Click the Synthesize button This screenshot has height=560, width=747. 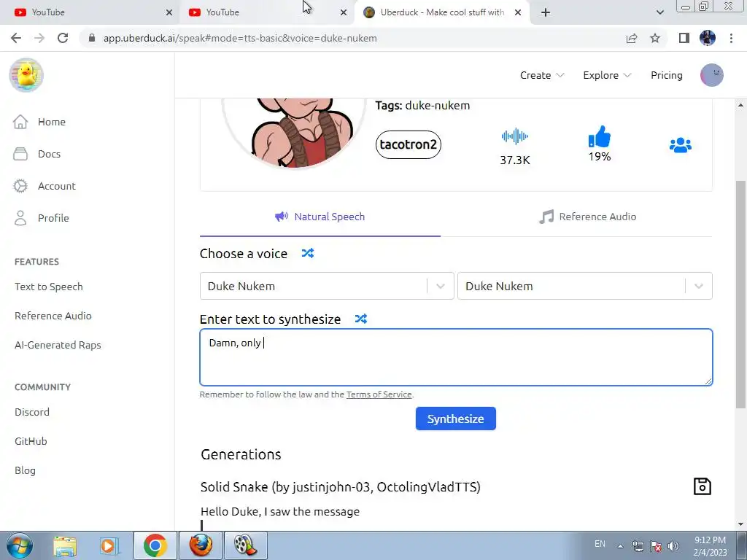pos(455,419)
